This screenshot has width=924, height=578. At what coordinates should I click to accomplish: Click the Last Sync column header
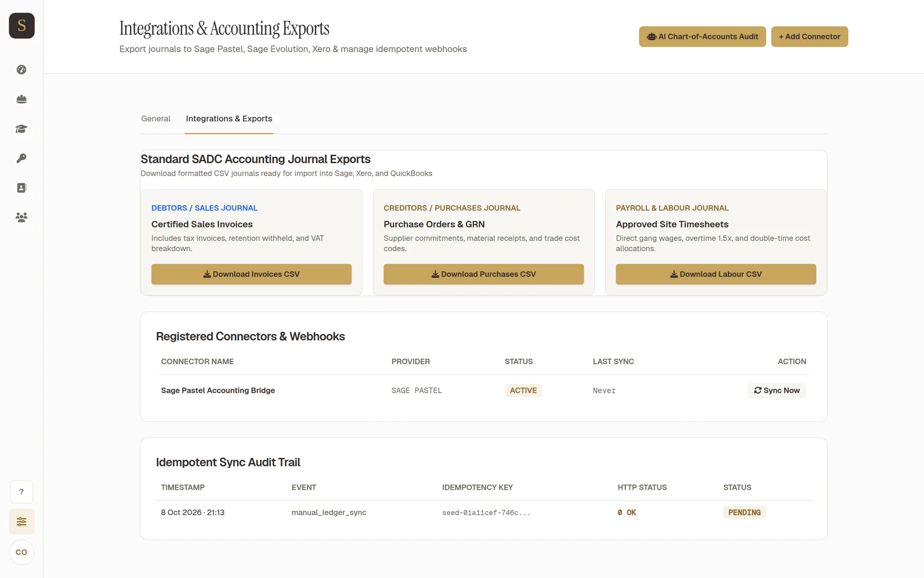[x=613, y=361]
